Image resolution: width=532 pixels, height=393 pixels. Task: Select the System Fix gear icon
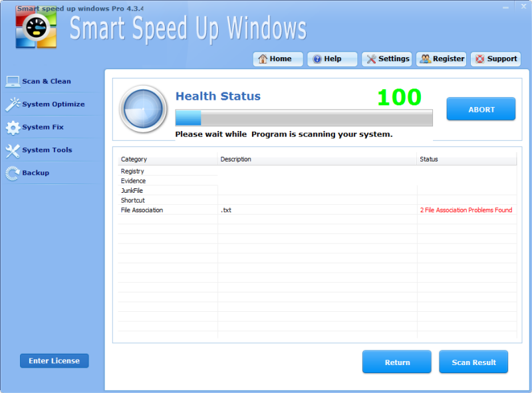tap(13, 127)
